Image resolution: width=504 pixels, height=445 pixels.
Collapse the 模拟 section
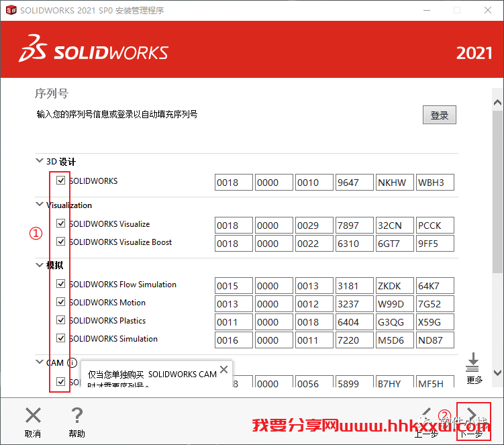click(39, 264)
